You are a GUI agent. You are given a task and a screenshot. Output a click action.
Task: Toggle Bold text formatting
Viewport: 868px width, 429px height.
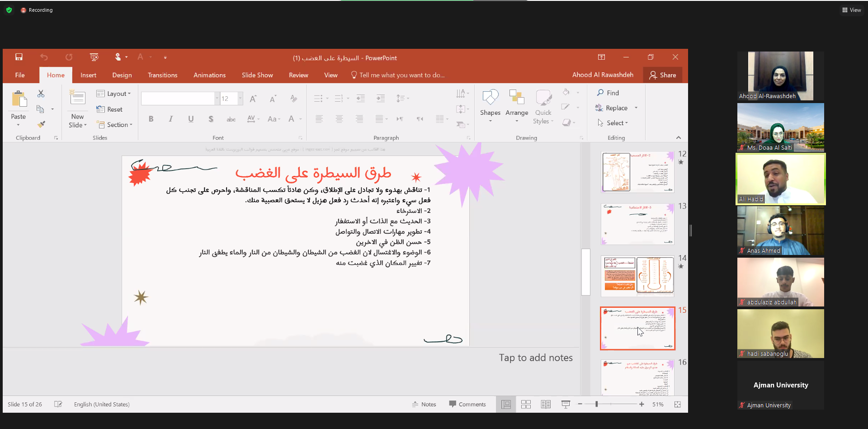151,119
